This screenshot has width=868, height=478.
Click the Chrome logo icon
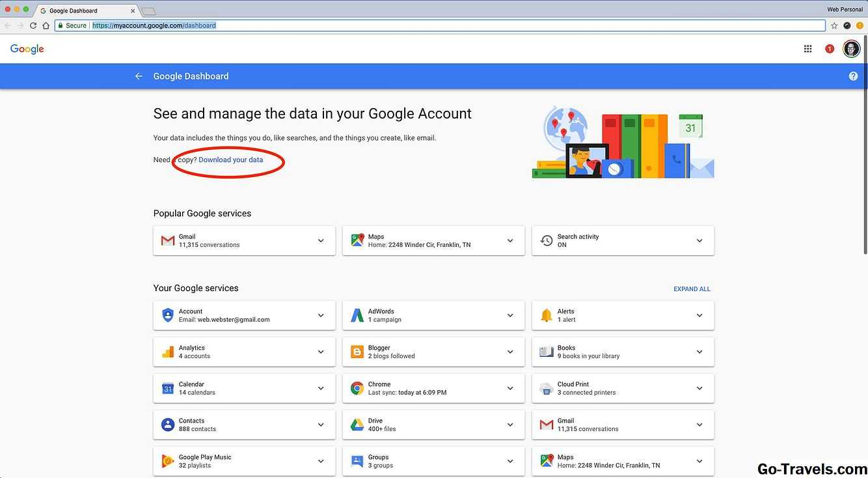[357, 388]
